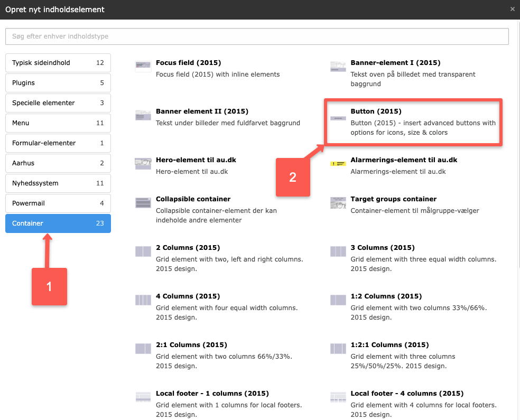Choose the yellow Alarmerings-element icon
The width and height of the screenshot is (520, 420).
[338, 164]
